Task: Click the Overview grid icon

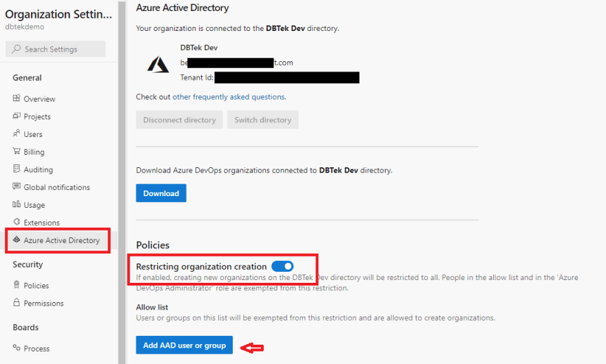Action: tap(17, 98)
